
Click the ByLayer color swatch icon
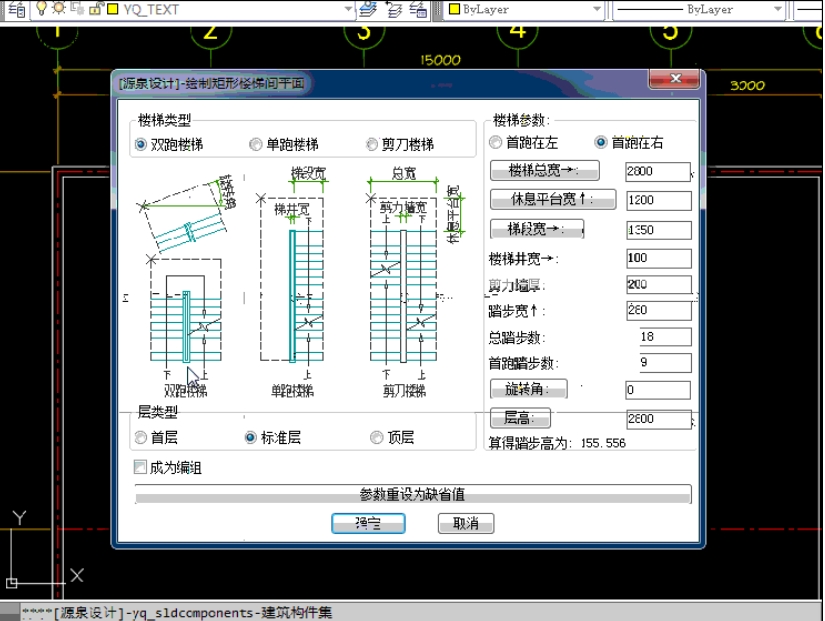(x=453, y=10)
